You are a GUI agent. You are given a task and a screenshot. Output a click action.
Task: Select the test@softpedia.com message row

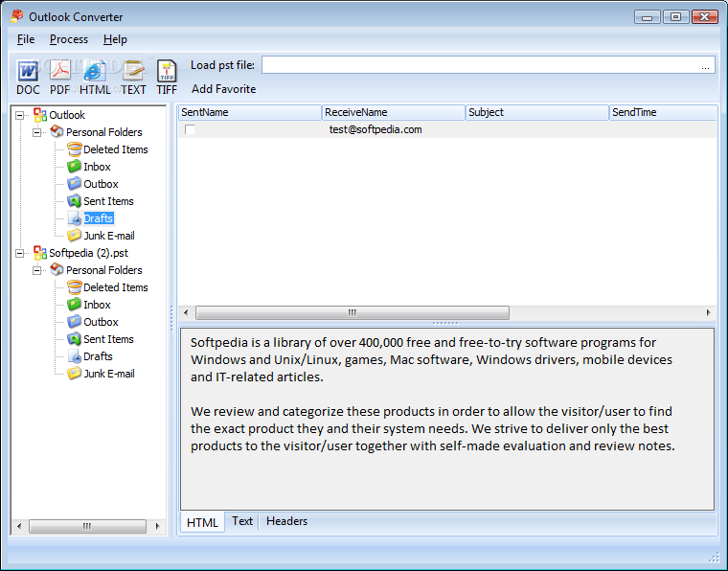(447, 129)
